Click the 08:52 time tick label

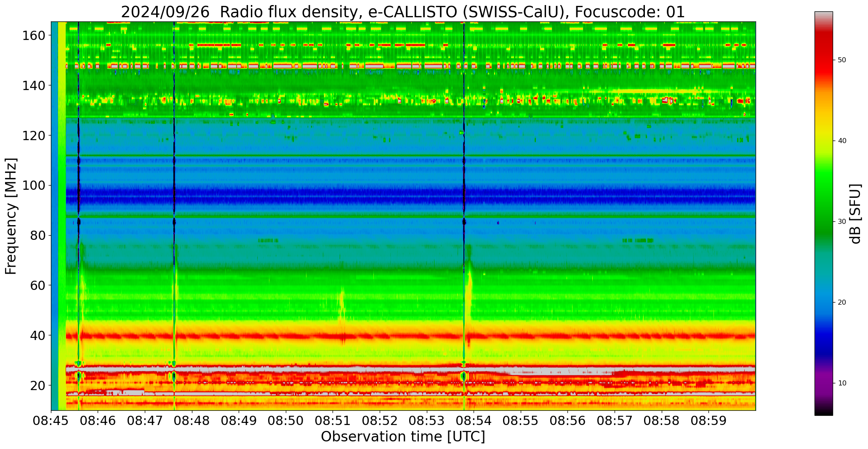coord(380,420)
